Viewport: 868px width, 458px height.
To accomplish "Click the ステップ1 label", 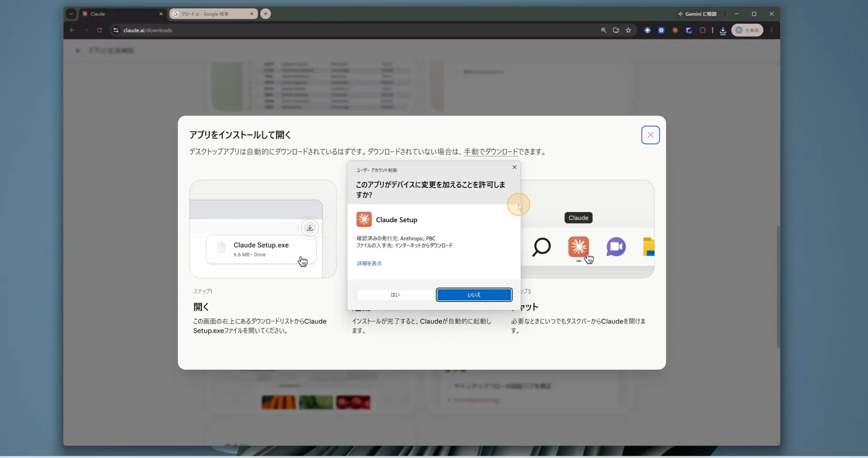I will click(x=203, y=291).
